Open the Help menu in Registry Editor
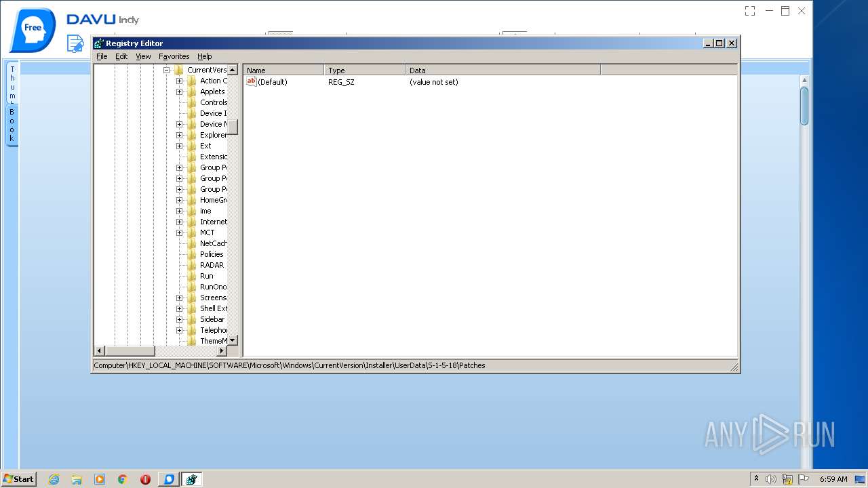This screenshot has height=488, width=868. [x=205, y=56]
